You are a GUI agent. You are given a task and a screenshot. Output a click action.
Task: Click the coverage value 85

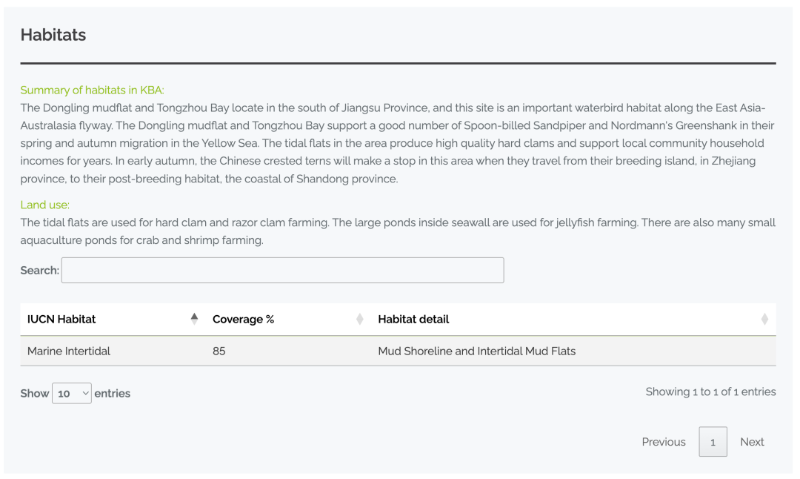pyautogui.click(x=219, y=351)
